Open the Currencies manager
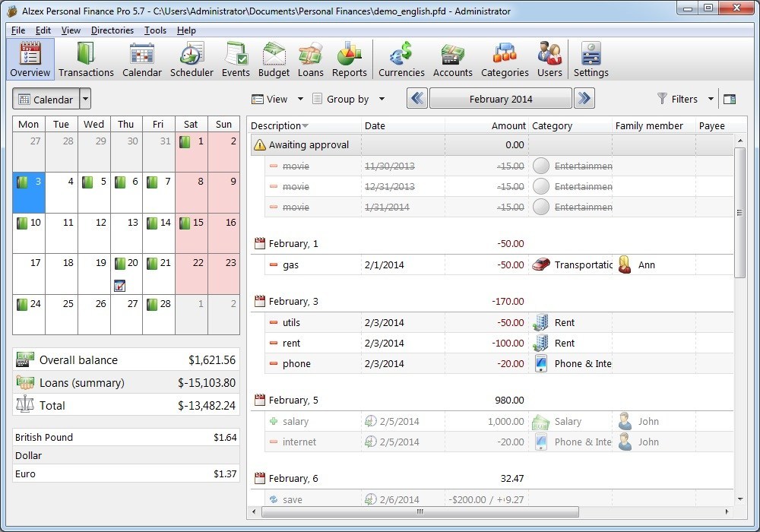Viewport: 760px width, 532px height. (401, 59)
